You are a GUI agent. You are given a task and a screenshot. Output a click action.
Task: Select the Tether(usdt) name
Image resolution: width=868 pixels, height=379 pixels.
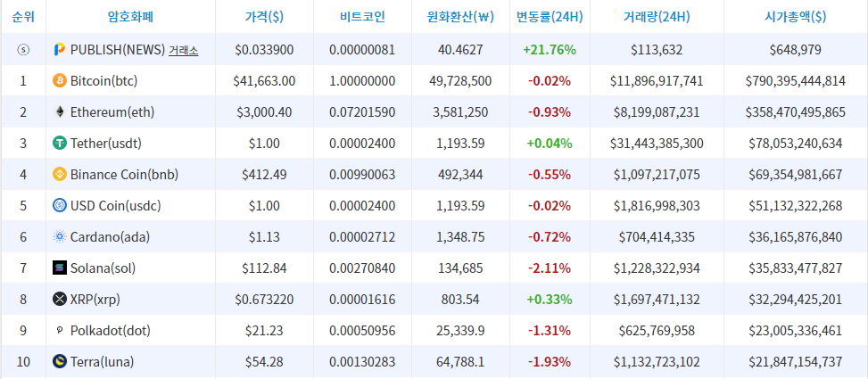(106, 144)
